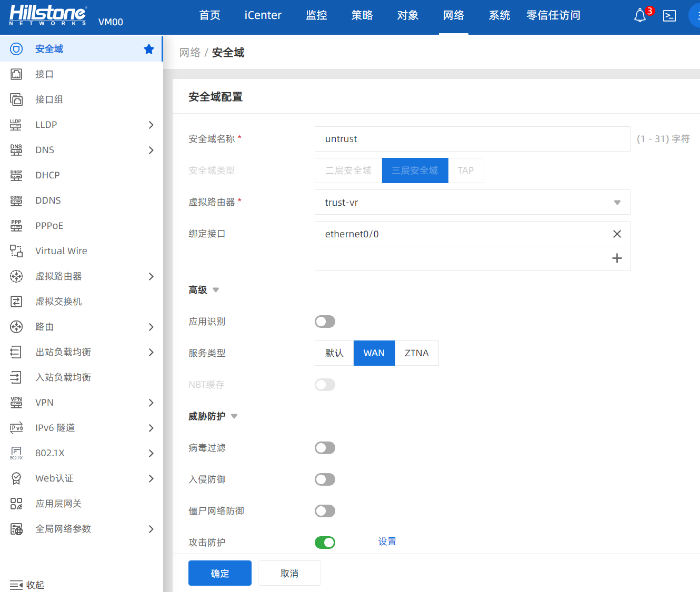Viewport: 700px width, 592px height.
Task: Toggle the 应用识别 switch
Action: (x=325, y=322)
